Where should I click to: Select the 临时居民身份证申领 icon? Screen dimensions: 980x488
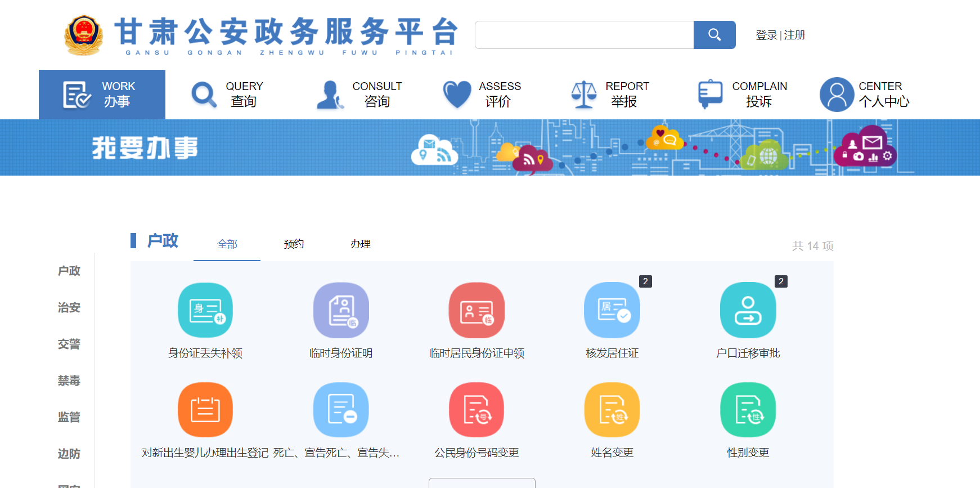pyautogui.click(x=476, y=310)
